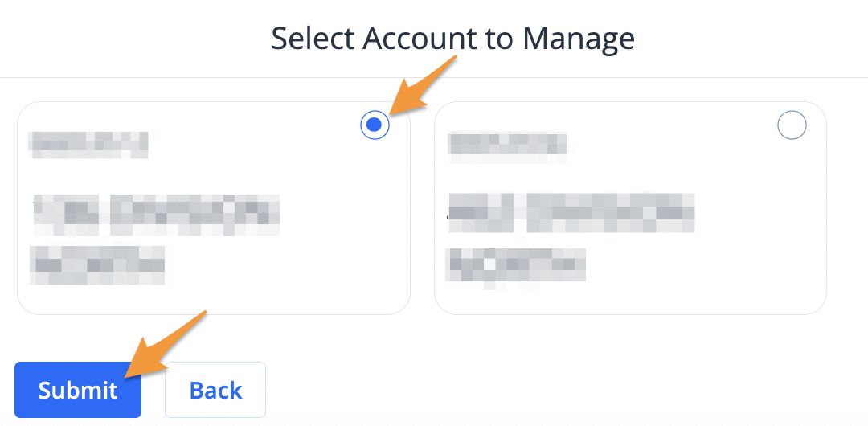Click empty area inside left account card bottom
This screenshot has height=426, width=868.
(x=214, y=299)
